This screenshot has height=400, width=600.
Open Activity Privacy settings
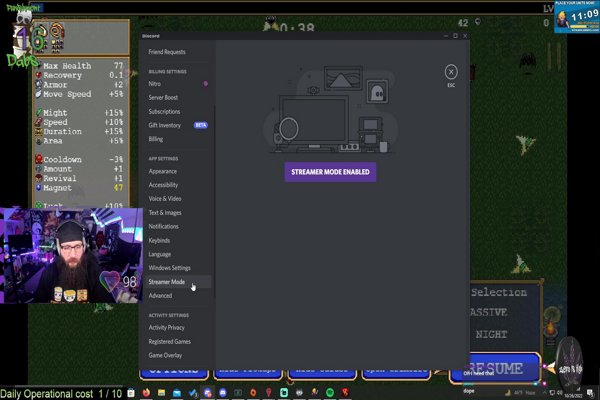pos(166,328)
